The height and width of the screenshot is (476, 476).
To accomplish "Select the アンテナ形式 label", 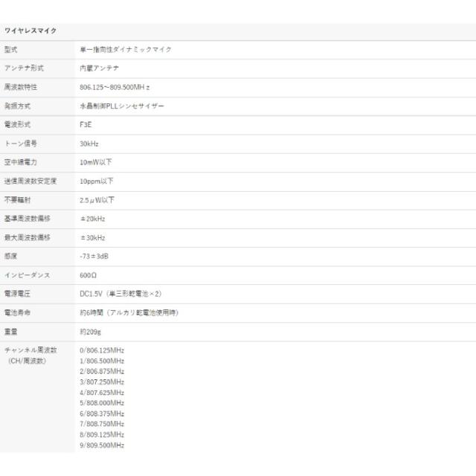I will pos(24,68).
